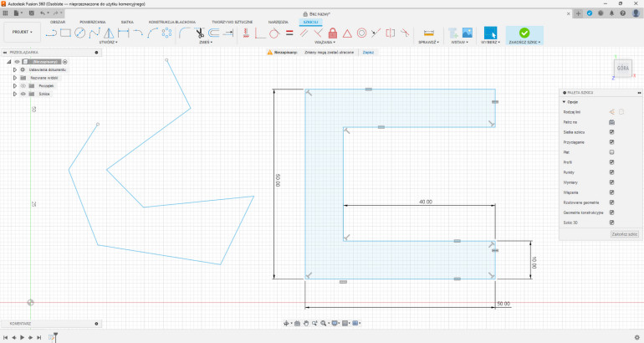Click the Zakończ szkic palette button
Viewport: 644px width, 343px height.
[624, 235]
